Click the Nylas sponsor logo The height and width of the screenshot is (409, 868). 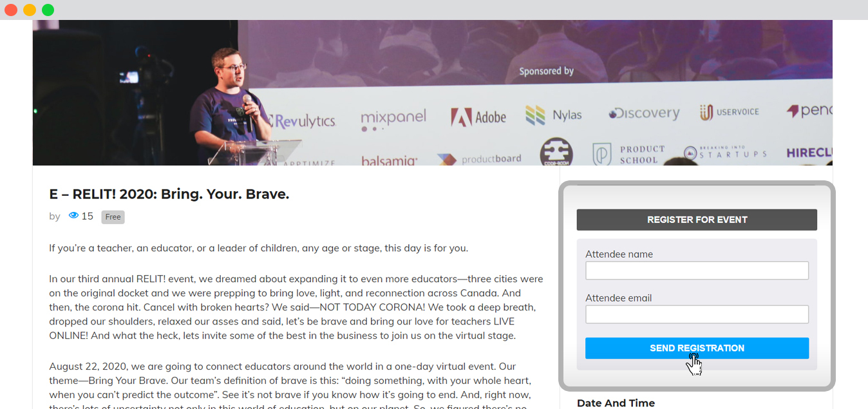click(x=554, y=115)
